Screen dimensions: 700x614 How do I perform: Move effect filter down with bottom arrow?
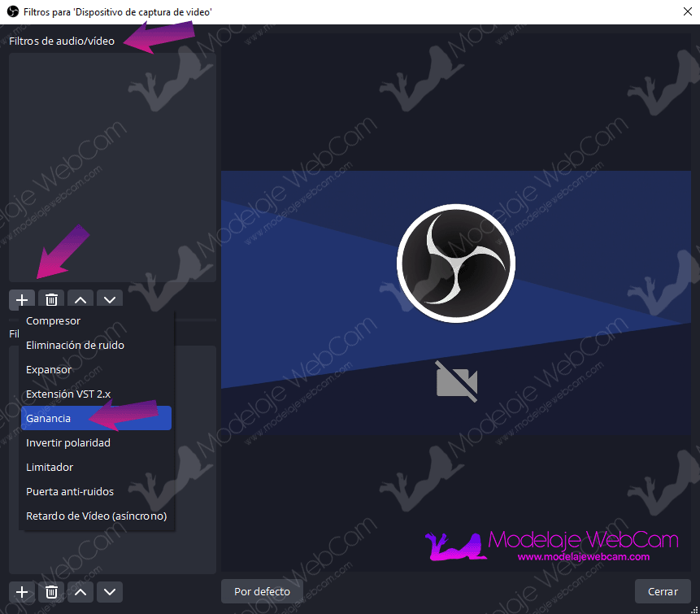tap(110, 592)
